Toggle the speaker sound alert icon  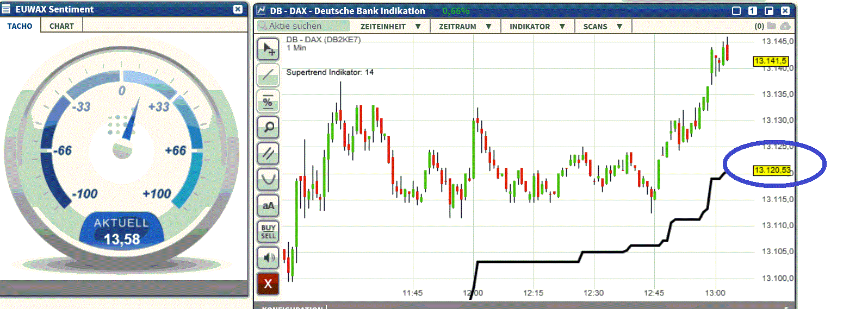click(268, 257)
